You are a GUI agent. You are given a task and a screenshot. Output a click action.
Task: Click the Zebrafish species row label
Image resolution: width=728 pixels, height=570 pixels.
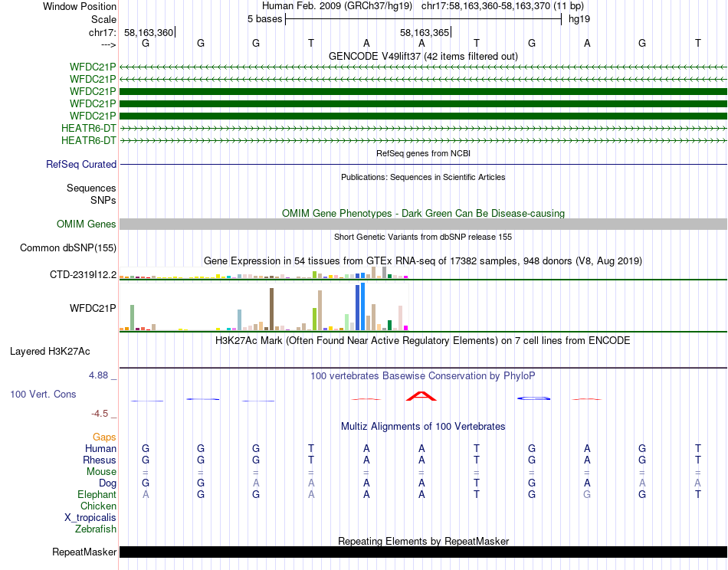[x=96, y=529]
